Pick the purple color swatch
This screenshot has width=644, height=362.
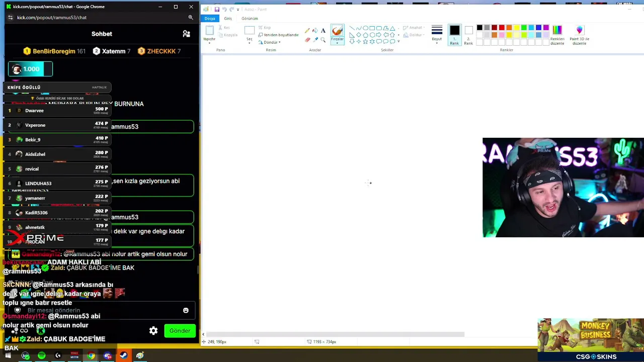(x=546, y=28)
